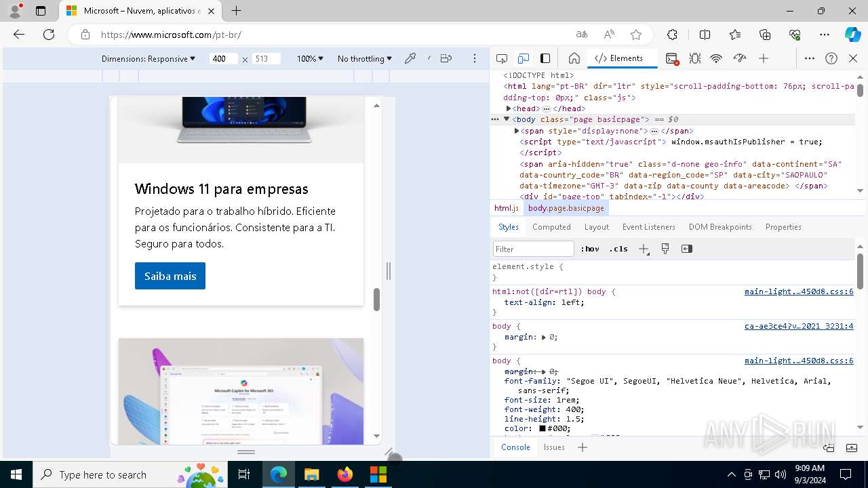The width and height of the screenshot is (868, 488).
Task: Open the Sources bug icon tool
Action: pyautogui.click(x=695, y=58)
